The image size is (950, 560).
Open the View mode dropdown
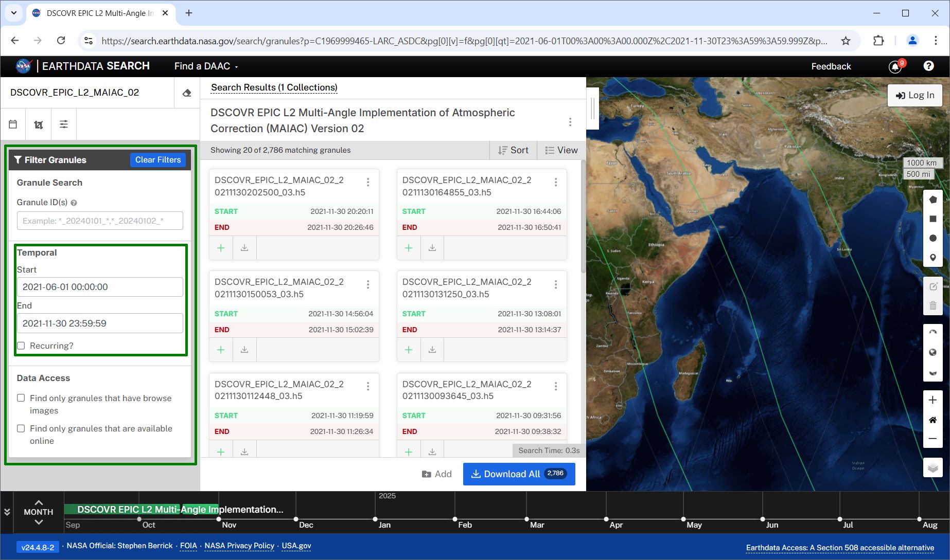pos(561,150)
